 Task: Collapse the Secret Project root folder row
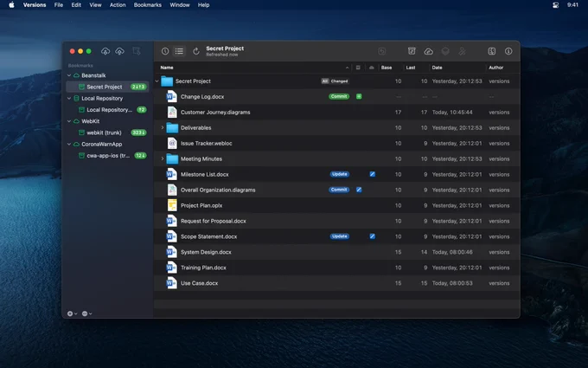click(157, 81)
